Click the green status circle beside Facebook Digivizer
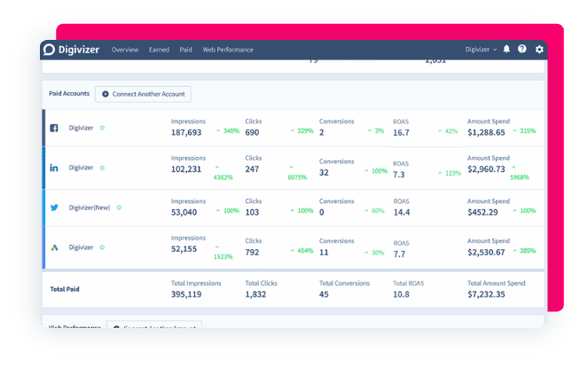588x368 pixels. pyautogui.click(x=102, y=128)
